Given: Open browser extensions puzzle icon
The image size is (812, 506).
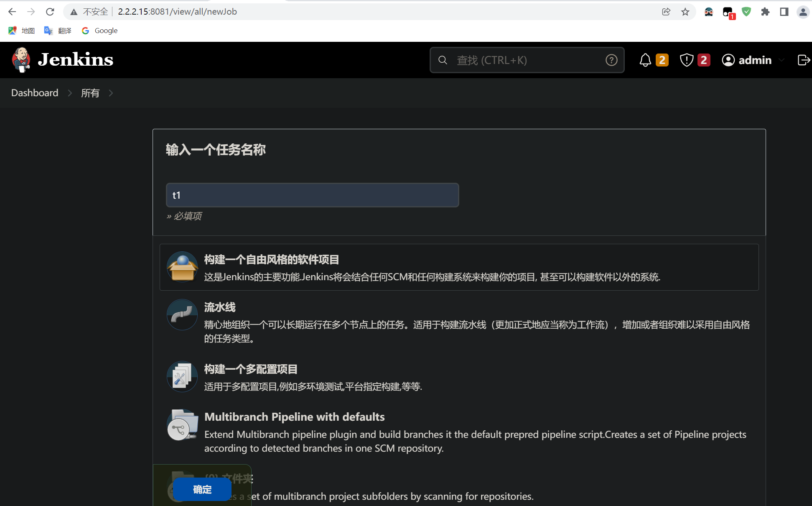Looking at the screenshot, I should click(x=765, y=12).
